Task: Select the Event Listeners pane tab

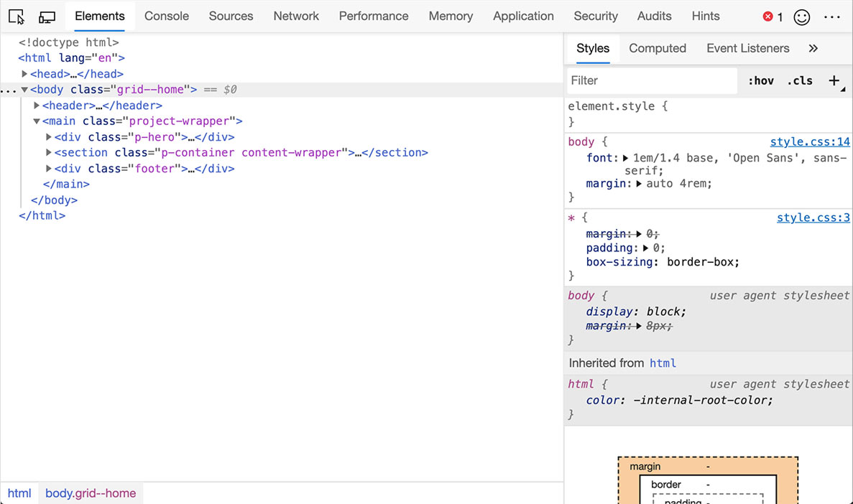Action: click(x=748, y=48)
